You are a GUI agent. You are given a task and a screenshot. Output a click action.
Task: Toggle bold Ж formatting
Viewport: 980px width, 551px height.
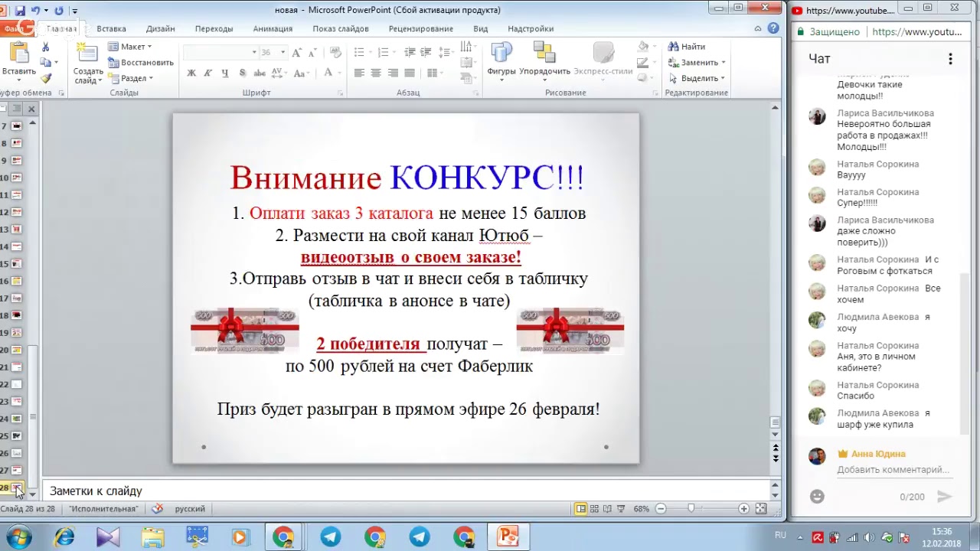point(191,73)
